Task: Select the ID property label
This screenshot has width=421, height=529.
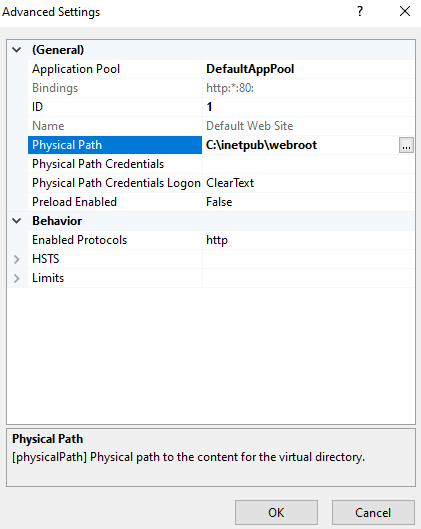Action: click(x=37, y=107)
